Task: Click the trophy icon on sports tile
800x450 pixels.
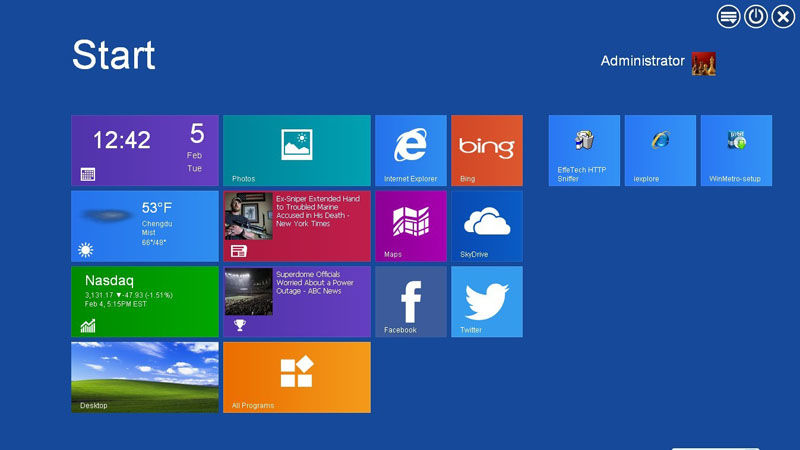Action: click(x=240, y=325)
